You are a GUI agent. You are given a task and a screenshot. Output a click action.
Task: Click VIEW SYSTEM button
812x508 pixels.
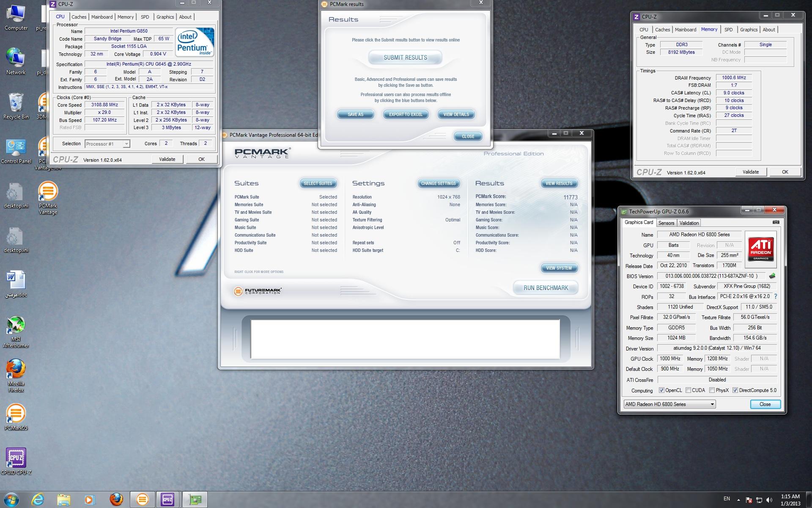pos(559,268)
